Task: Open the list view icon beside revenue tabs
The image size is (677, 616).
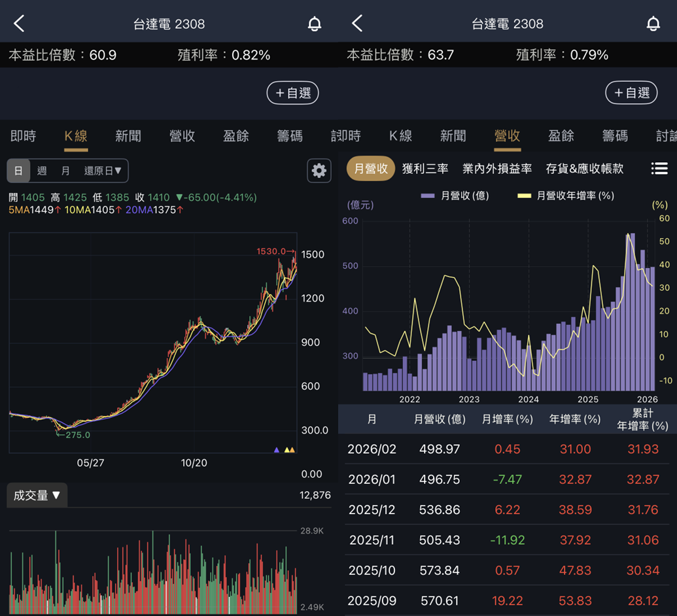Action: click(x=659, y=168)
